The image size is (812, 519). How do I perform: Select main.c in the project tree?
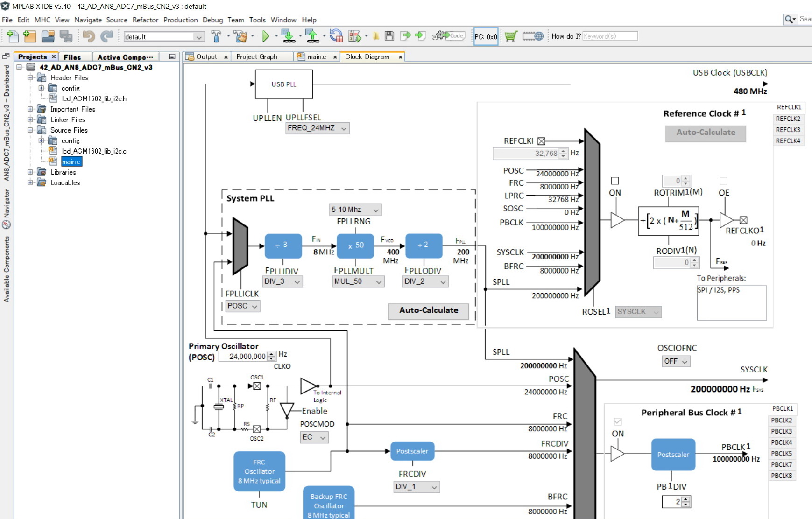(x=71, y=161)
